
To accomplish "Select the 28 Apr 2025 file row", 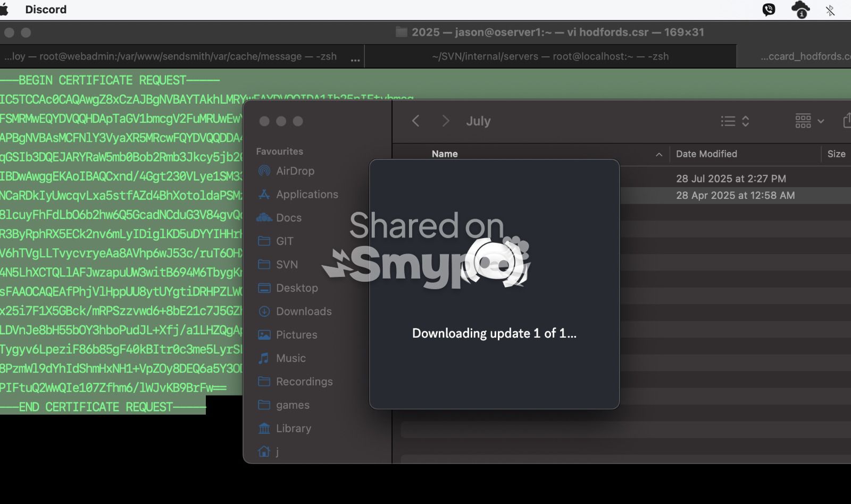I will click(735, 196).
